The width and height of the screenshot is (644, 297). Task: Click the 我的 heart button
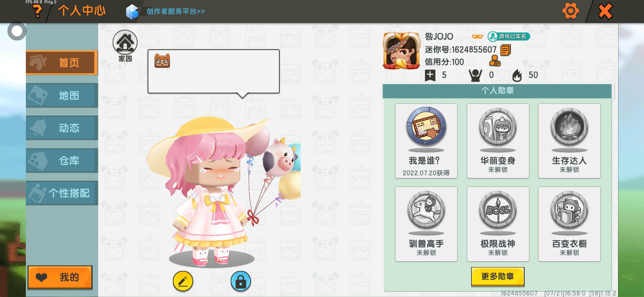pyautogui.click(x=60, y=277)
